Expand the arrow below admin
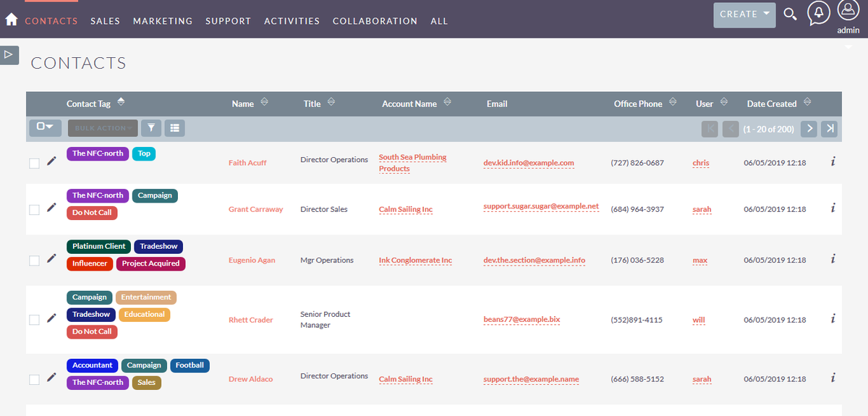Viewport: 868px width, 416px height. point(848,47)
